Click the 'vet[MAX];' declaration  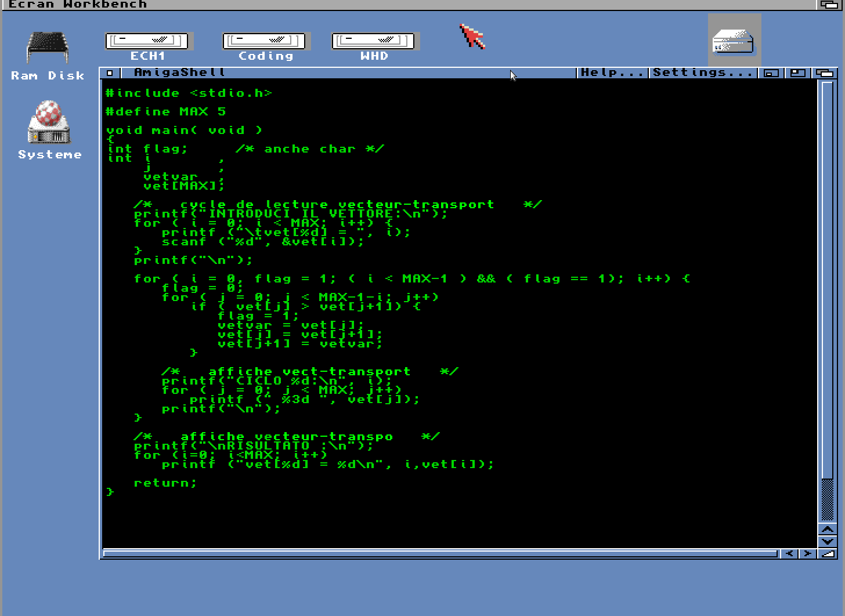(183, 186)
